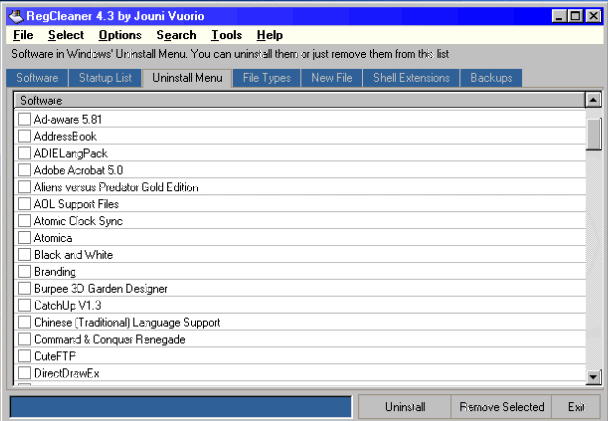Image resolution: width=608 pixels, height=421 pixels.
Task: Click the 'Black and White' entry text
Action: pos(73,255)
